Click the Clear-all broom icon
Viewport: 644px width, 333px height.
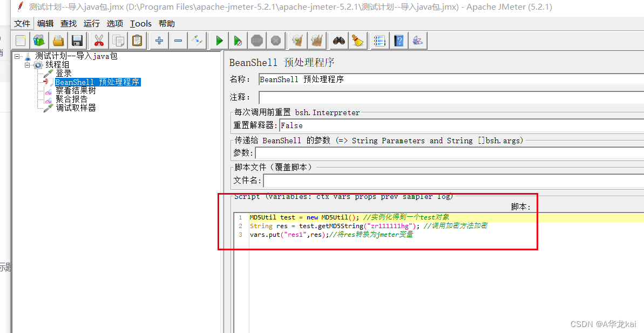coord(317,40)
